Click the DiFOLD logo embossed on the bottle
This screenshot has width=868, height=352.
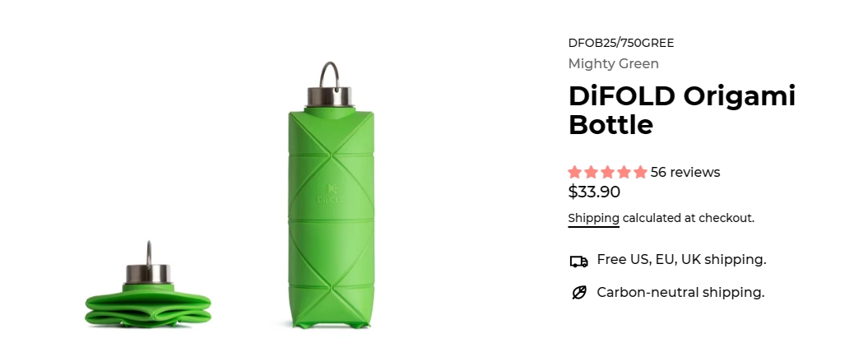tap(331, 193)
